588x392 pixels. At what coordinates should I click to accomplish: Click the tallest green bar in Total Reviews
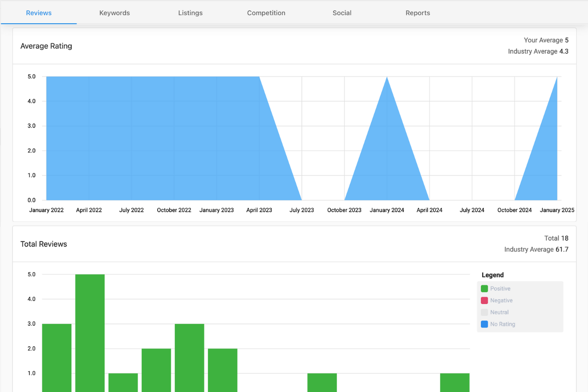tap(90, 331)
